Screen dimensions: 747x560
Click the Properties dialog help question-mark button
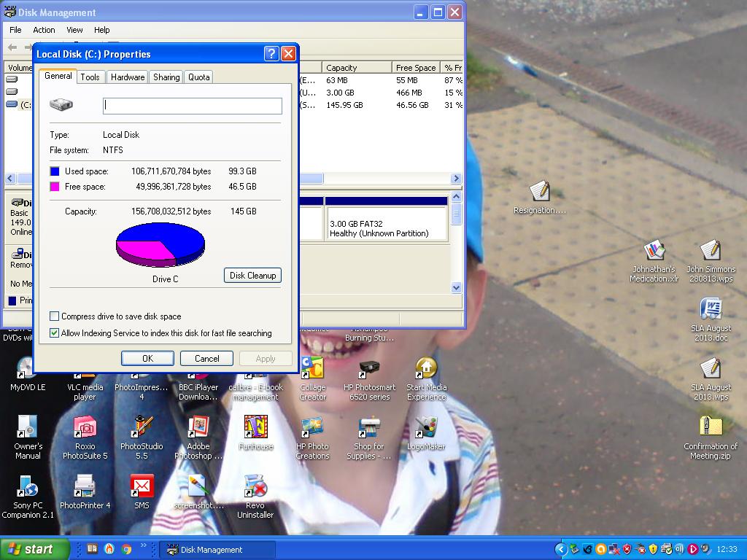pos(271,53)
